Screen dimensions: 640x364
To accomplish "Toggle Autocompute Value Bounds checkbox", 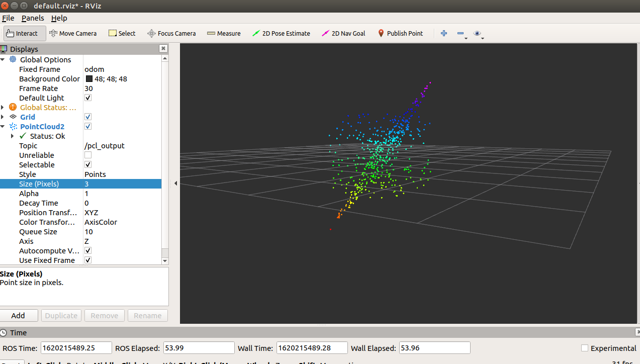I will tap(88, 250).
